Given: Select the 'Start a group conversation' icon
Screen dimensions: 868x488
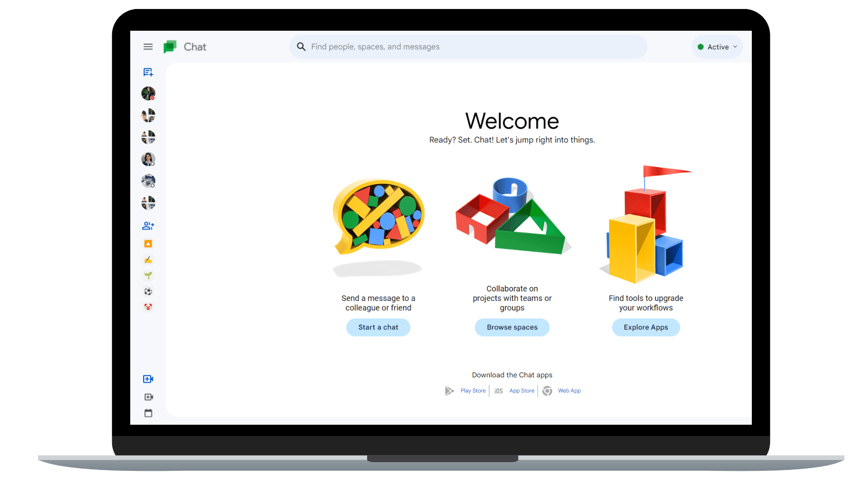Looking at the screenshot, I should click(x=148, y=225).
